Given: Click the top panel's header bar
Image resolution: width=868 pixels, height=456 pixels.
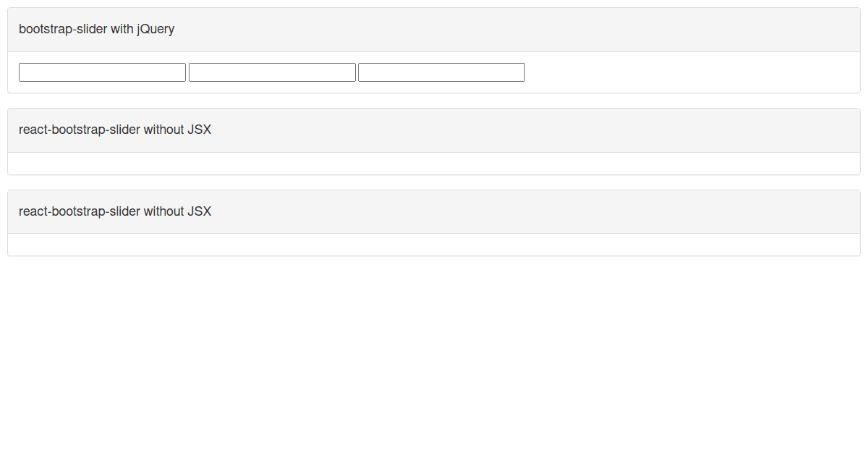Looking at the screenshot, I should pos(434,29).
